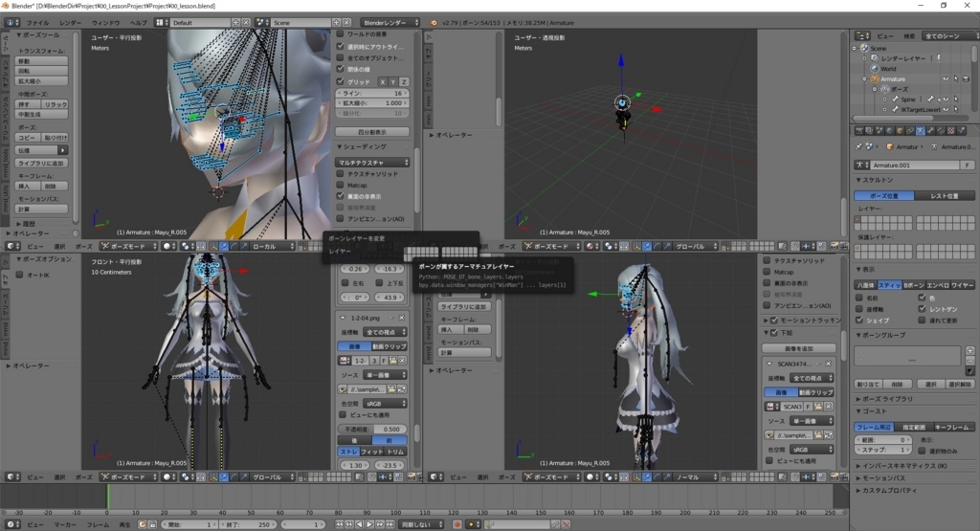Toggle Armature visibility eye in outliner

(946, 78)
